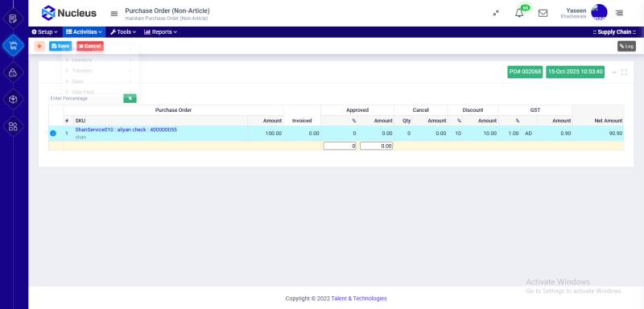Maximize the panel with fullscreen icon

(x=625, y=72)
